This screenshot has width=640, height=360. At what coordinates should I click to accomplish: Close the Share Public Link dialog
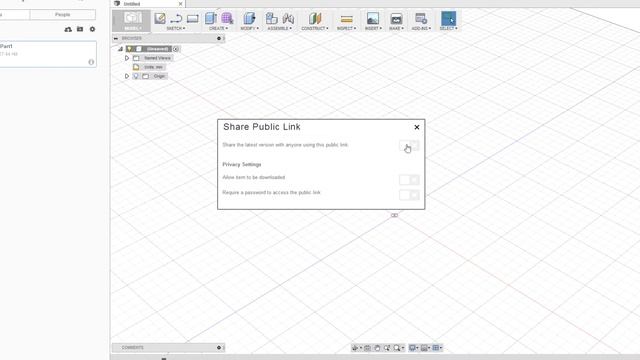tap(417, 127)
